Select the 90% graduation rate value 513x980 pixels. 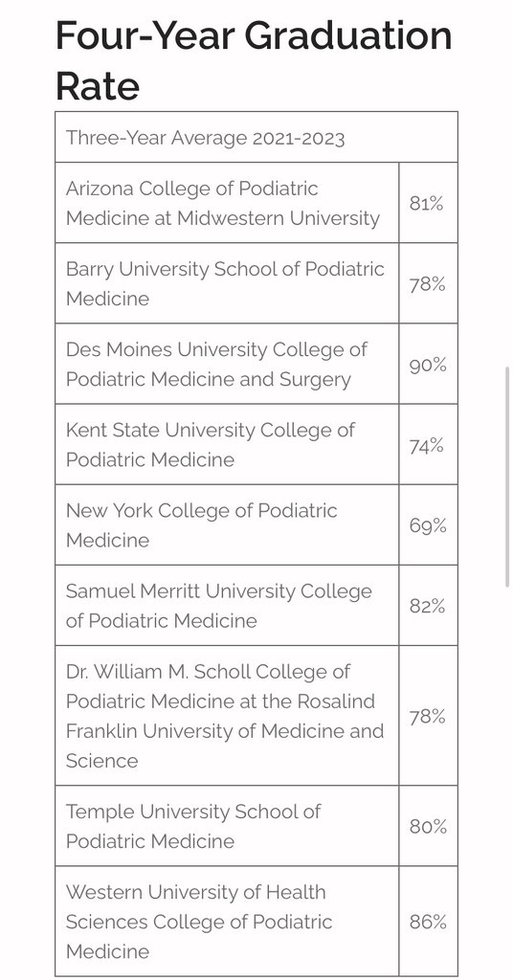(428, 364)
